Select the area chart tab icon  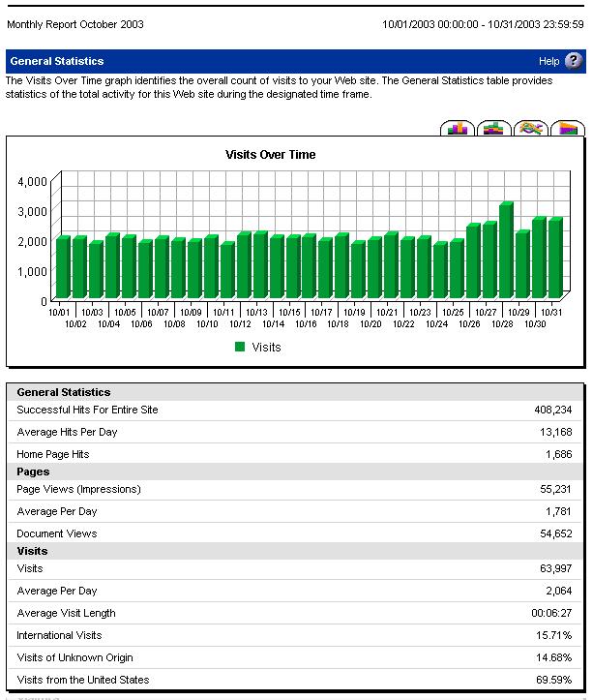(568, 129)
